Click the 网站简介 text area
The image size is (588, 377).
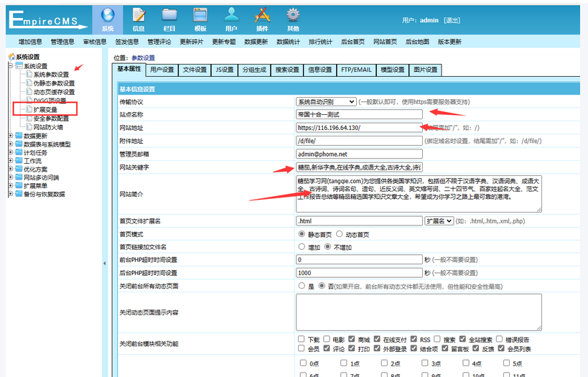pos(419,194)
